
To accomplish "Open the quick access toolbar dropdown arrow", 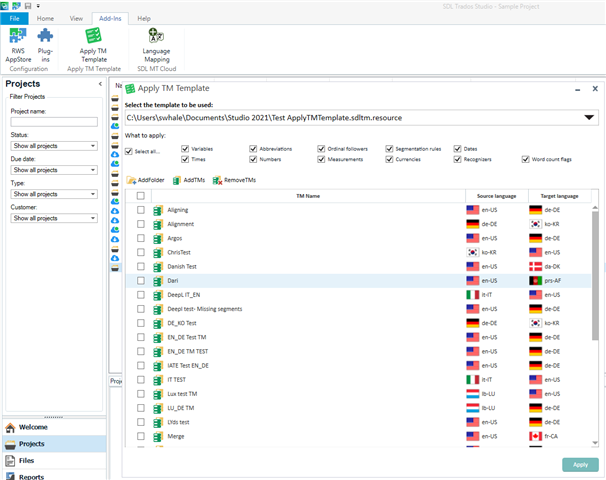I will point(38,6).
